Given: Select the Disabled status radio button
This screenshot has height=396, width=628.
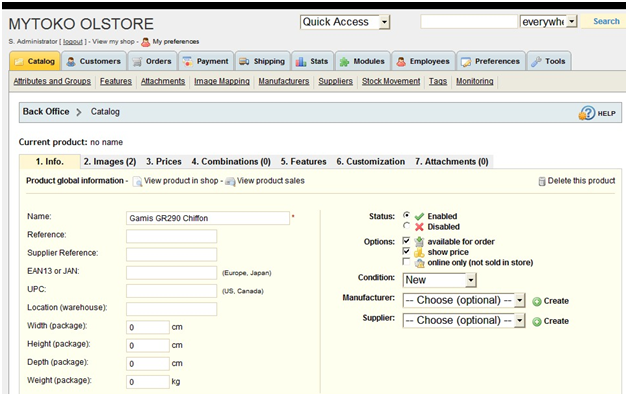Looking at the screenshot, I should (407, 225).
